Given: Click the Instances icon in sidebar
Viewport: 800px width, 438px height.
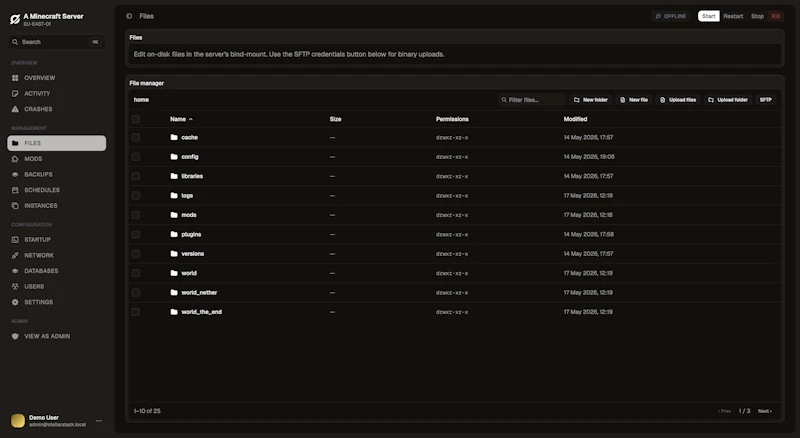Looking at the screenshot, I should (x=15, y=206).
